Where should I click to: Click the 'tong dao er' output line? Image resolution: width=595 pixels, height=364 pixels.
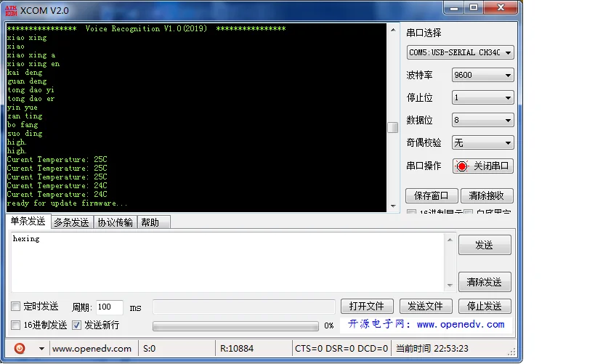point(31,99)
